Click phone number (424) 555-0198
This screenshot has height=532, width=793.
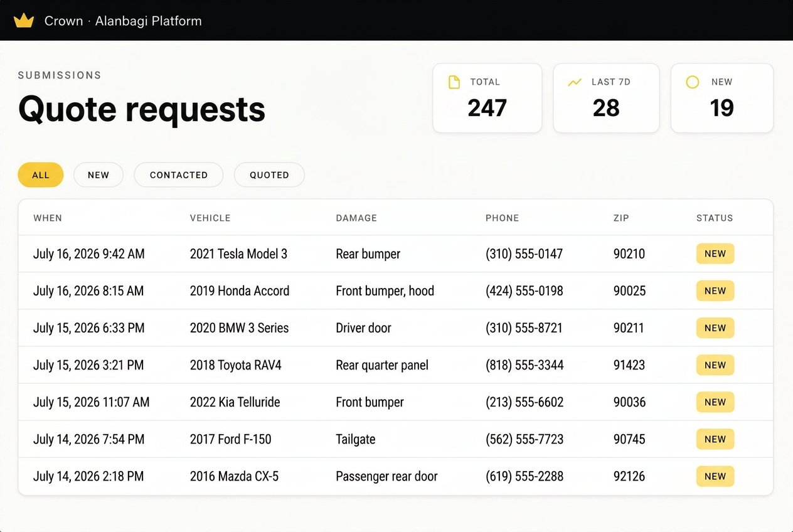click(x=524, y=291)
